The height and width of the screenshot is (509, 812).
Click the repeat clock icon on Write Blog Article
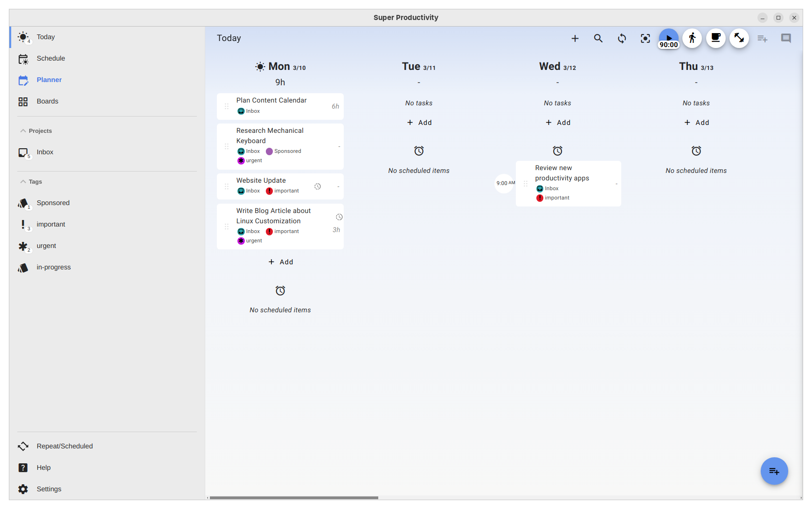339,217
